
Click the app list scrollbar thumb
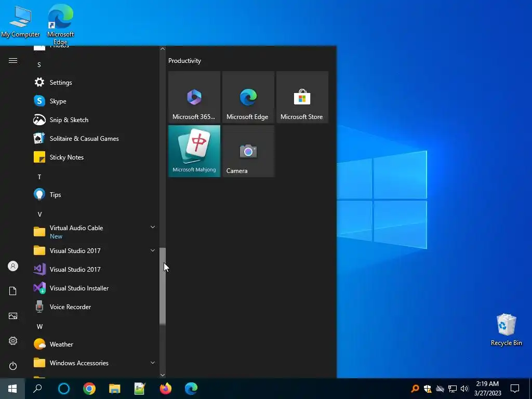163,286
